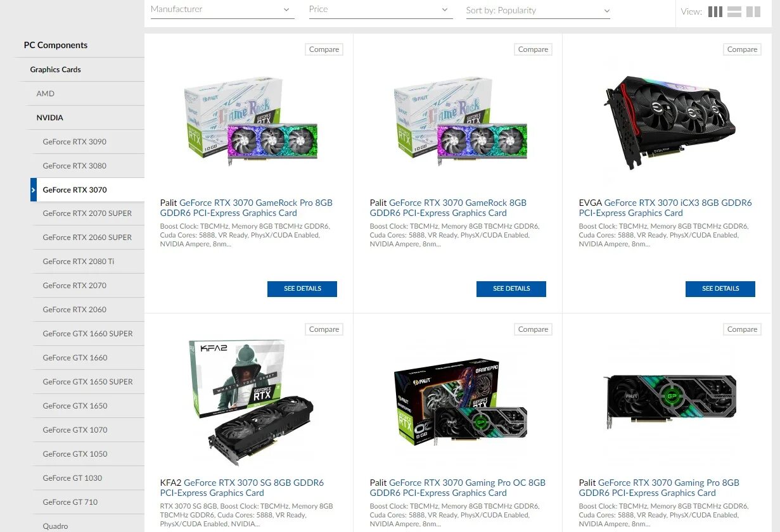Select GeForce GTX 1660 SUPER category
The height and width of the screenshot is (532, 780).
tap(89, 334)
